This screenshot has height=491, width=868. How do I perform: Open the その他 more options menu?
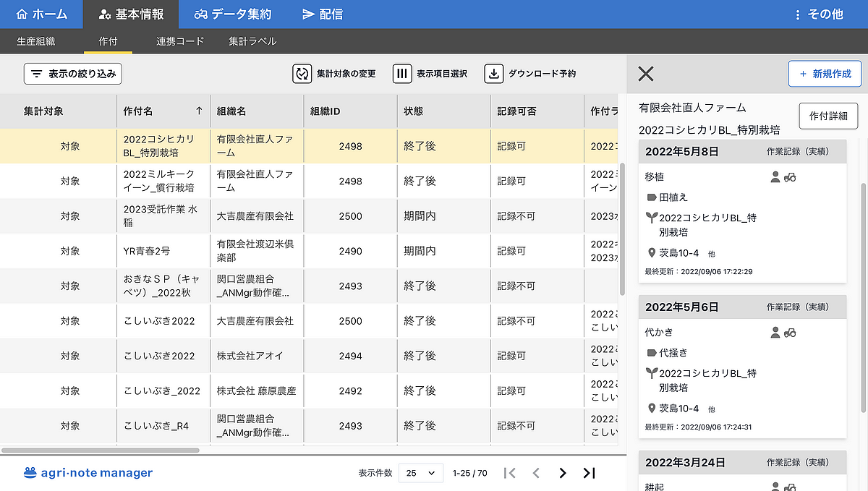[818, 14]
